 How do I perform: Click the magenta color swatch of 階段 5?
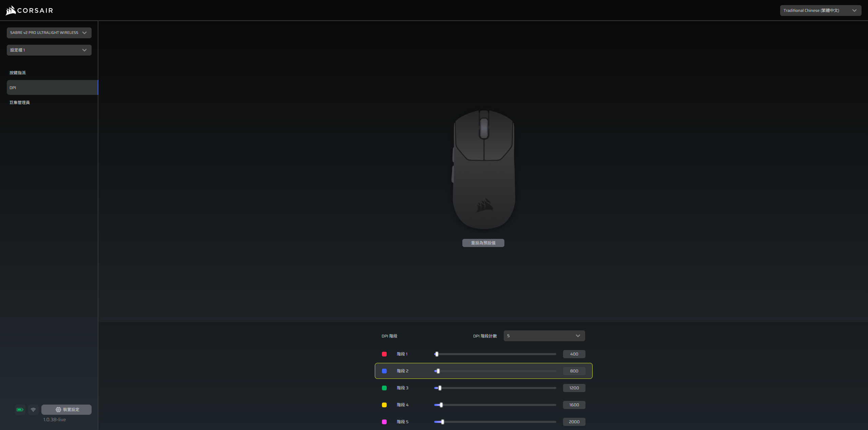[384, 422]
